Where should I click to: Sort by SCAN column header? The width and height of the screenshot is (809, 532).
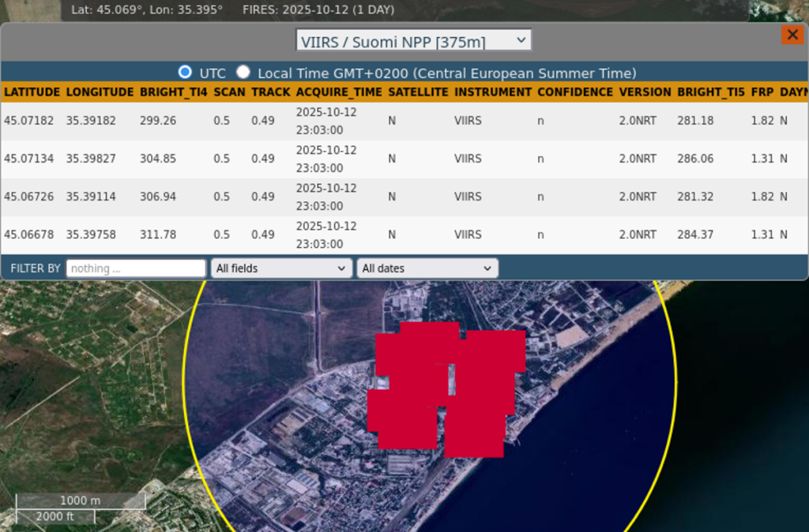(230, 92)
